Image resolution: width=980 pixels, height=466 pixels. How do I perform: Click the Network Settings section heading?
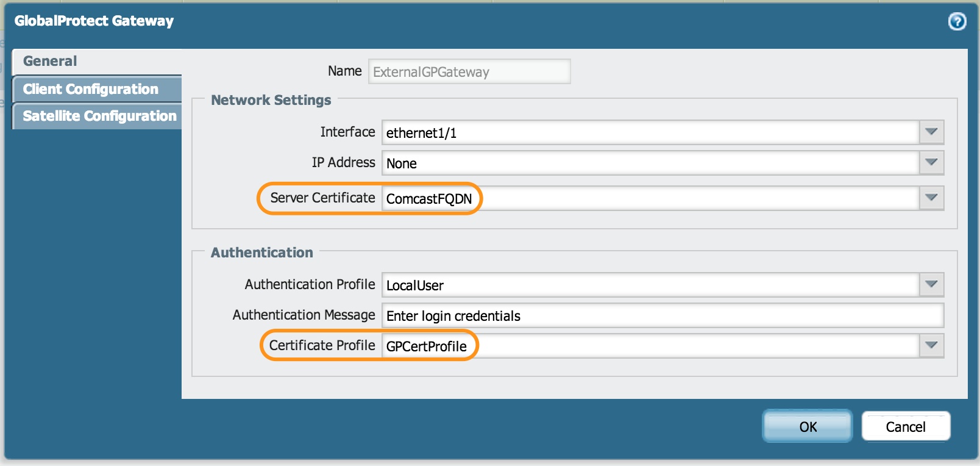(271, 100)
